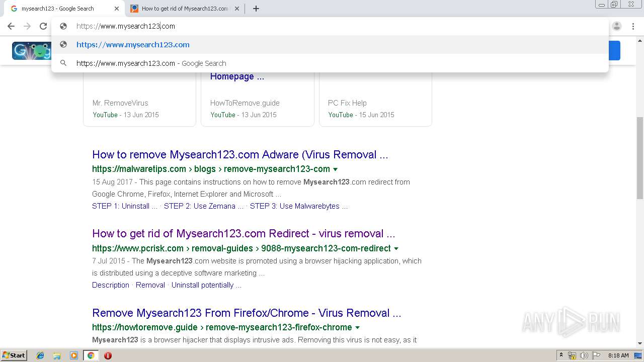Viewport: 644px width, 362px height.
Task: Open a new tab with the plus icon
Action: (x=256, y=9)
